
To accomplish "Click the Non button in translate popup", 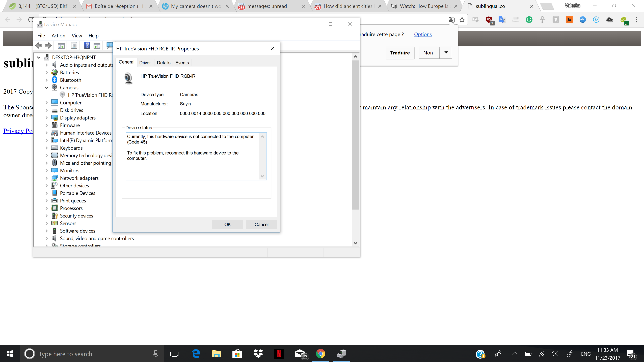I will (429, 53).
